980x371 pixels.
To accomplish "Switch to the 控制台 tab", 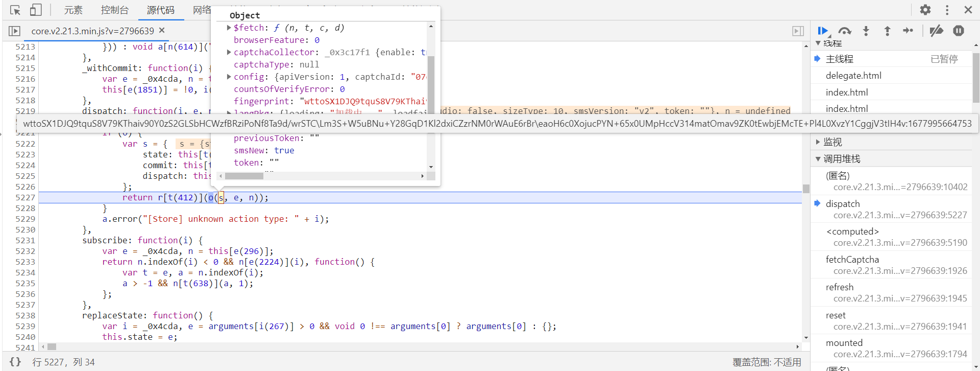I will click(x=115, y=10).
